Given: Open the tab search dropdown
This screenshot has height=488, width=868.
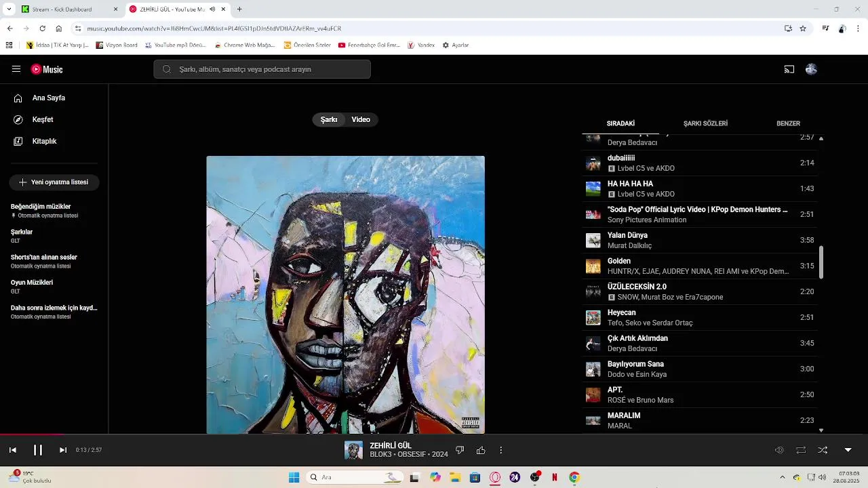Looking at the screenshot, I should pyautogui.click(x=9, y=9).
